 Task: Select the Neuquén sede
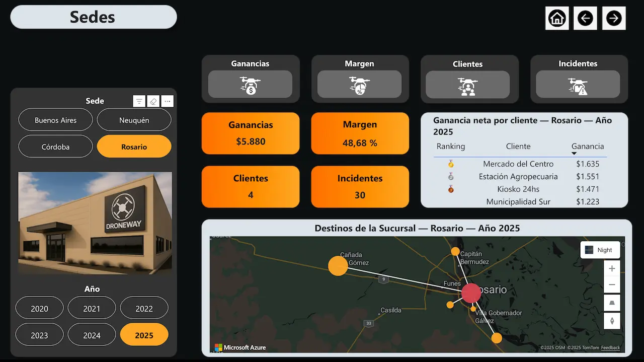click(134, 120)
